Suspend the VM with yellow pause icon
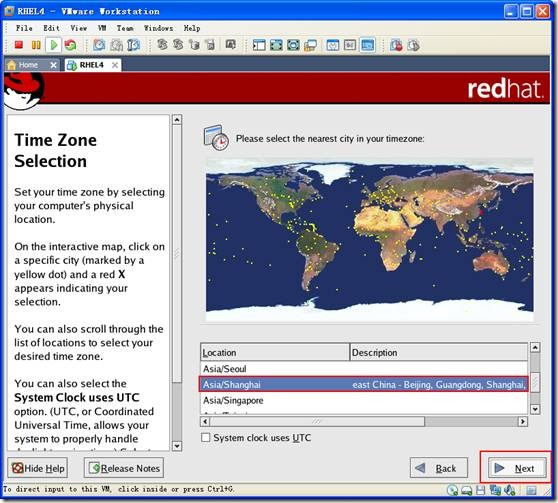 pyautogui.click(x=36, y=45)
